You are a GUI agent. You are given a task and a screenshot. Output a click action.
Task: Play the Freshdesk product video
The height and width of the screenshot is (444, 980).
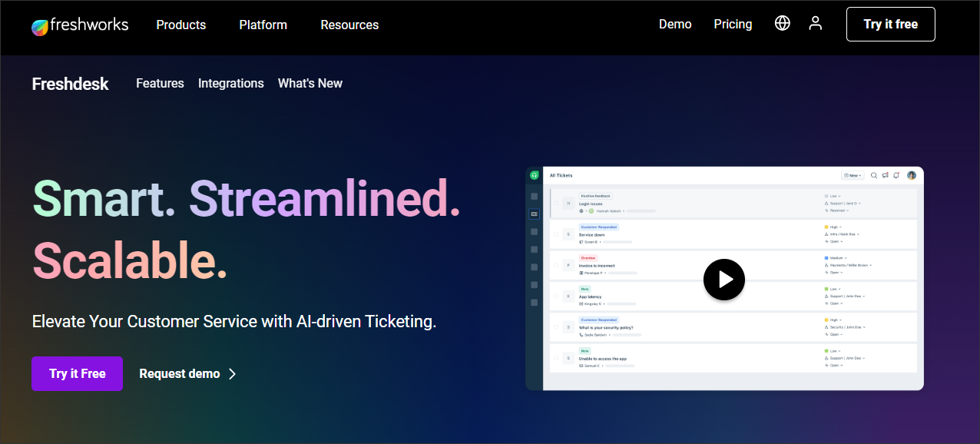pyautogui.click(x=724, y=279)
